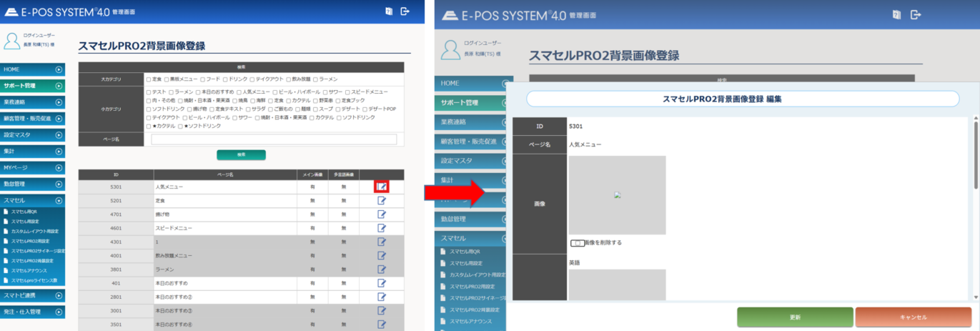Click the ID value "5301" in the edit dialog
This screenshot has width=980, height=331.
575,127
